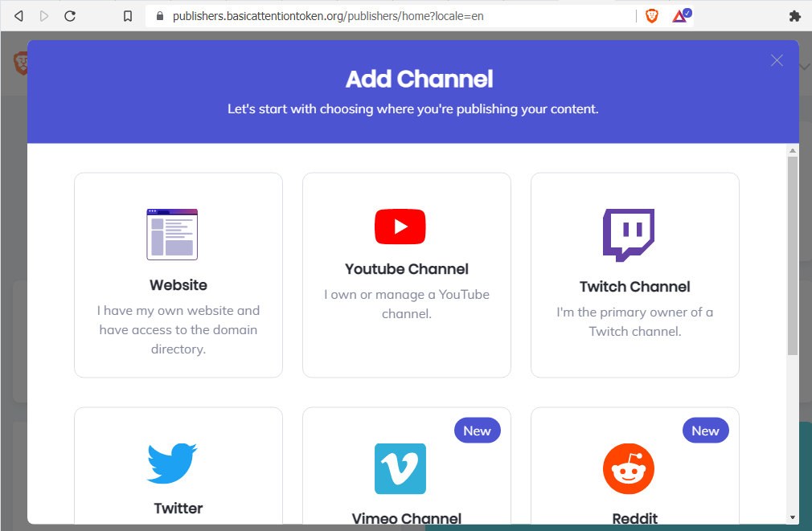Select the Twitter bird logo
The width and height of the screenshot is (812, 531).
point(172,464)
